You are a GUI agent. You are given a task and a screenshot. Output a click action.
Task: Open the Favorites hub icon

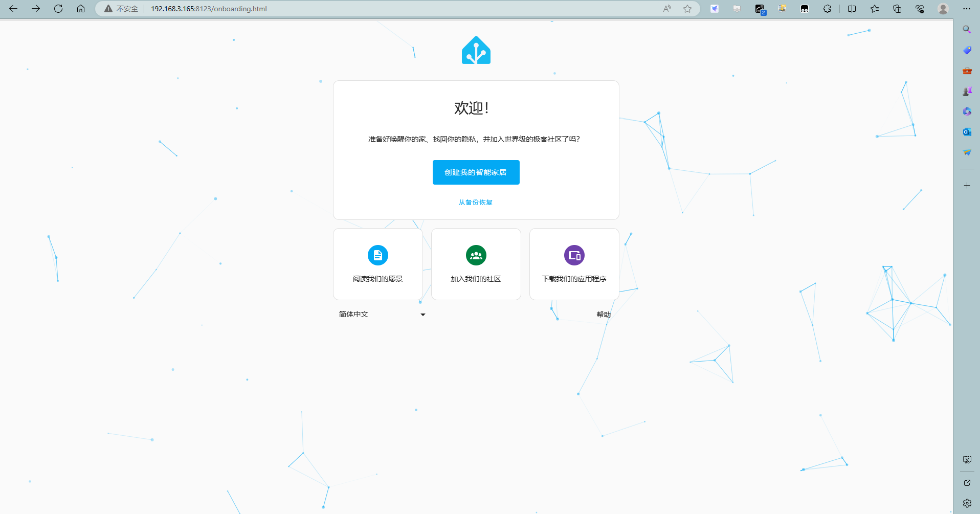click(x=874, y=9)
